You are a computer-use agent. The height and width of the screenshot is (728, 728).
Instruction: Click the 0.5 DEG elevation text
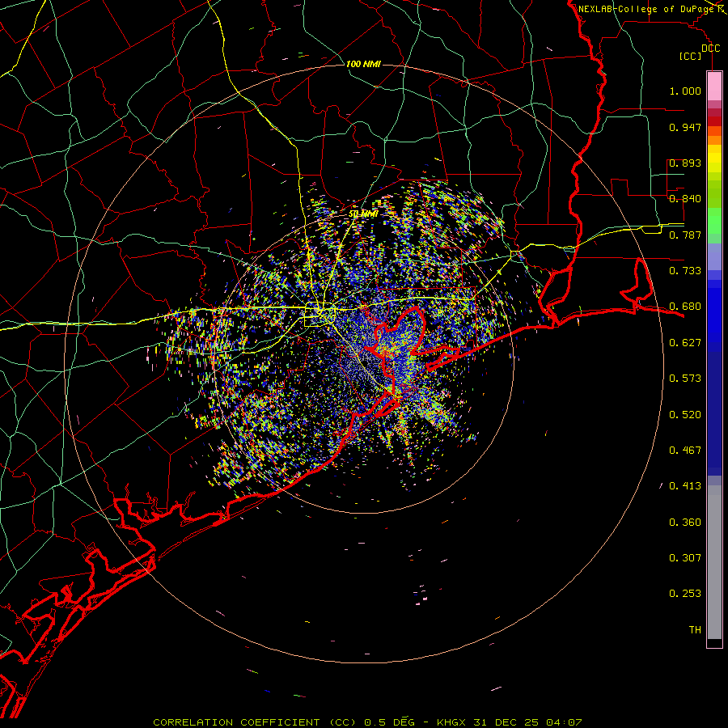point(390,722)
